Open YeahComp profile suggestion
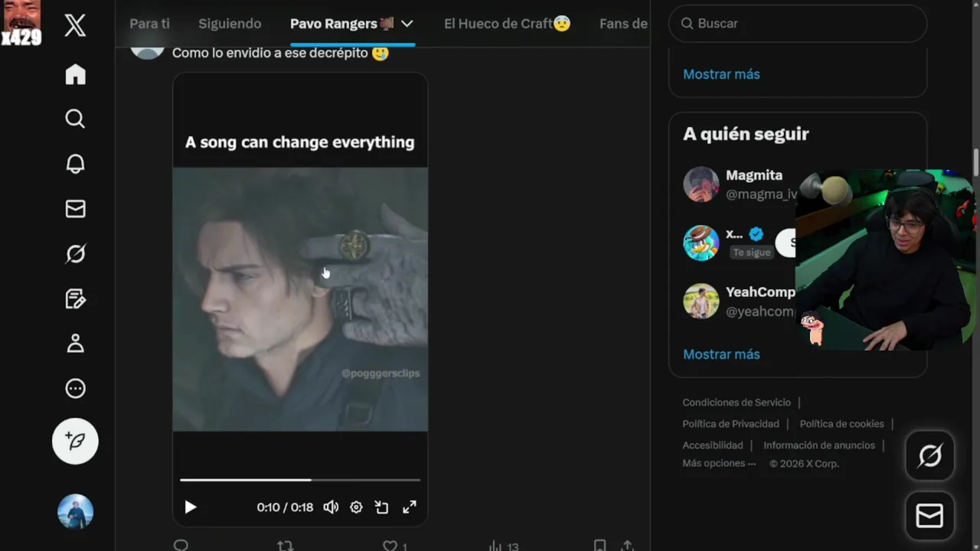The width and height of the screenshot is (980, 551). 760,292
